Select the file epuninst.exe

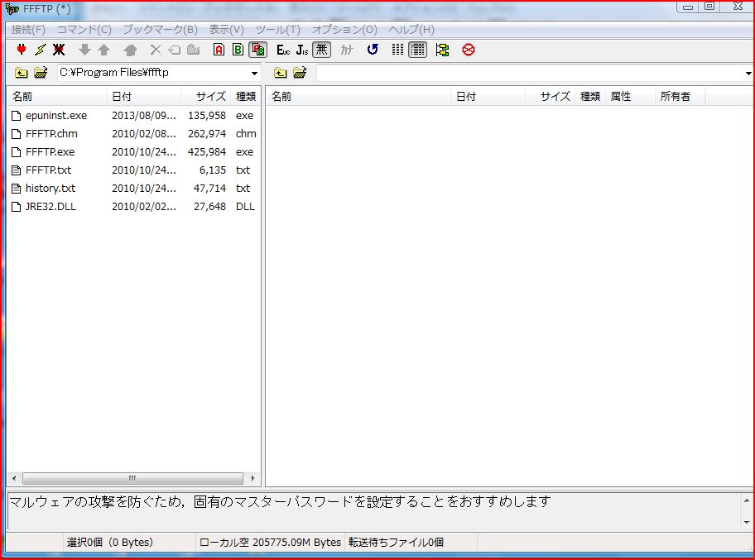(56, 116)
